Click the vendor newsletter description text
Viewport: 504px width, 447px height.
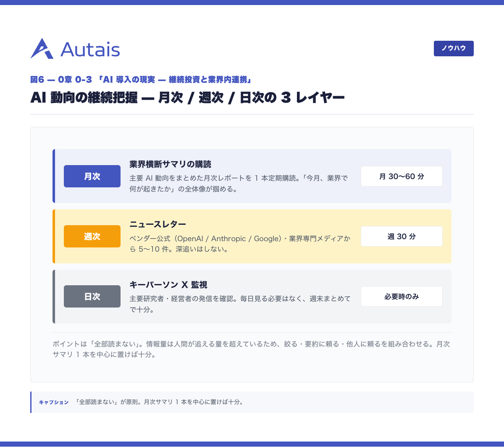click(239, 244)
